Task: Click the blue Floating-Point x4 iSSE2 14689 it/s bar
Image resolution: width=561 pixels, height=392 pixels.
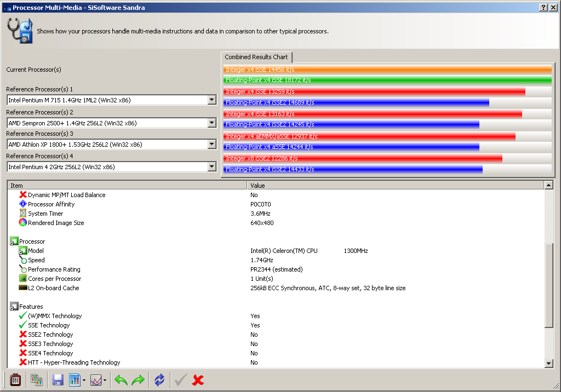Action: click(356, 102)
